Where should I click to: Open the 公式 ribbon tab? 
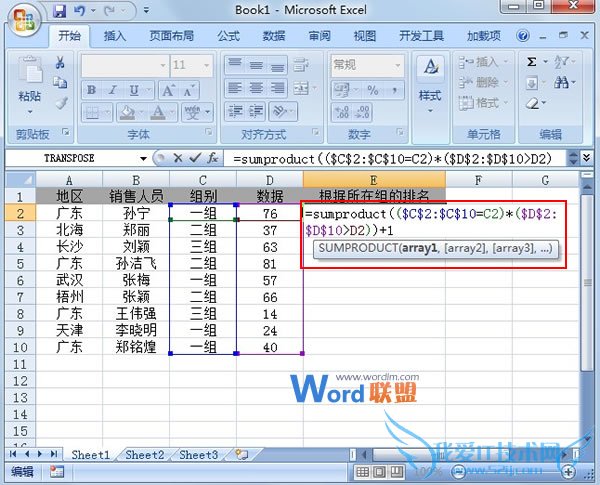click(x=228, y=36)
